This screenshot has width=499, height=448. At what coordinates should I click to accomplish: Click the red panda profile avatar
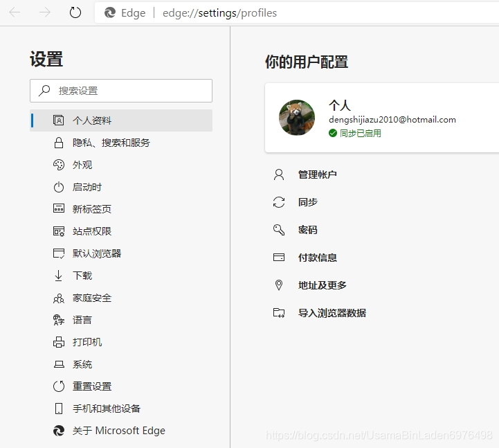click(297, 118)
